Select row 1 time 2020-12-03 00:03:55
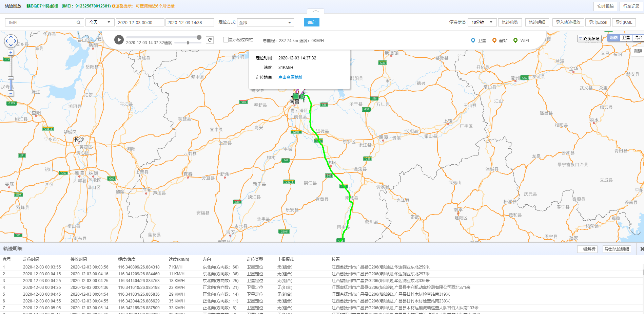644x314 pixels. click(42, 267)
